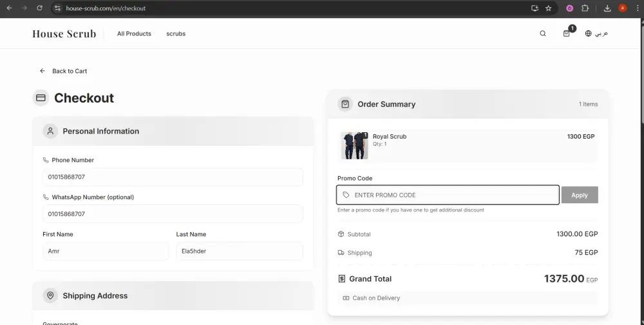The height and width of the screenshot is (325, 644).
Task: Click the globe language icon
Action: [x=588, y=34]
